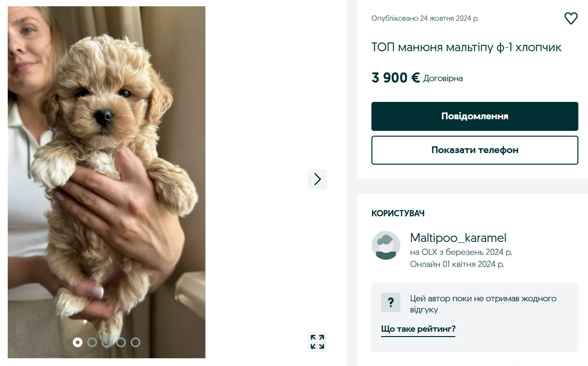Click the Повідомлення button
This screenshot has width=588, height=366.
click(474, 116)
